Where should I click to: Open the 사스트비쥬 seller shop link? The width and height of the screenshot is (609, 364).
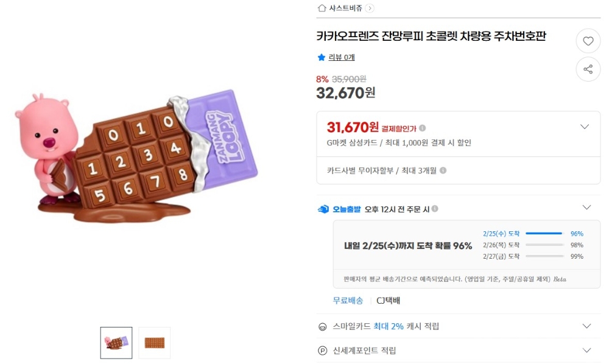(x=345, y=8)
